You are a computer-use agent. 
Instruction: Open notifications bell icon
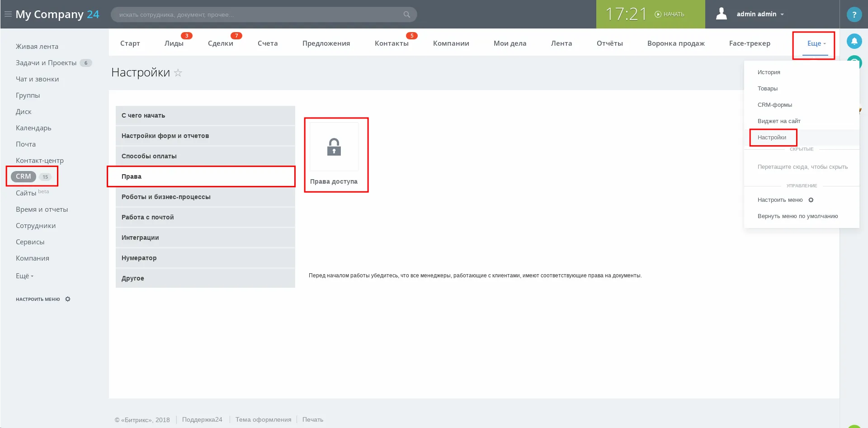click(x=854, y=41)
